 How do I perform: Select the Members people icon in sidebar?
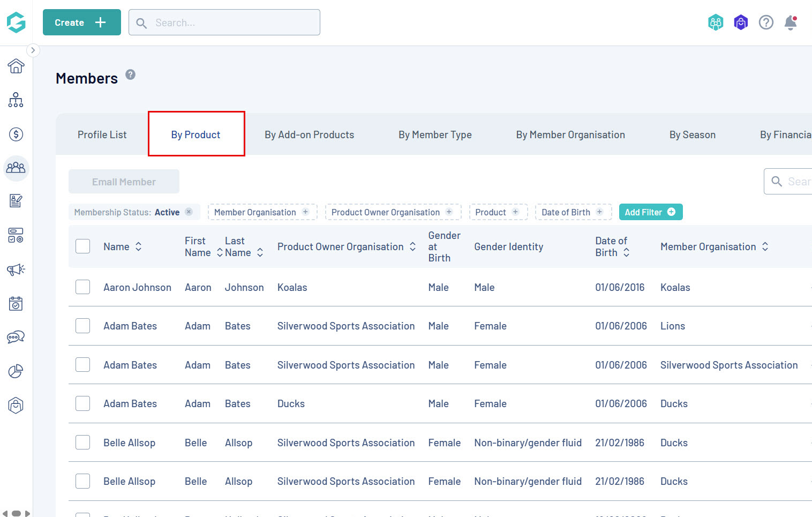coord(16,168)
